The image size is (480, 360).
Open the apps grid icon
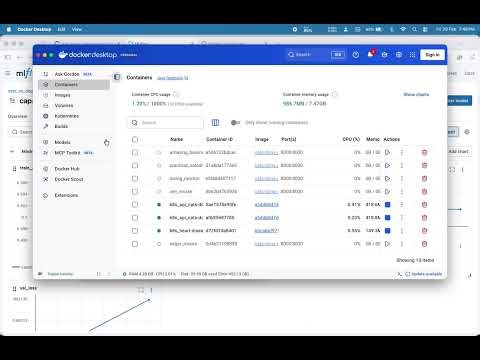click(x=412, y=55)
